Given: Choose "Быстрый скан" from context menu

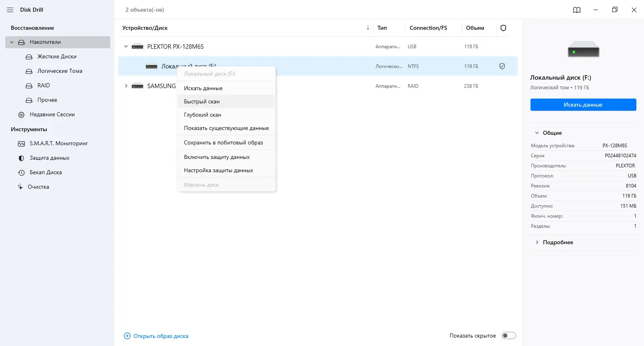Looking at the screenshot, I should coord(202,101).
